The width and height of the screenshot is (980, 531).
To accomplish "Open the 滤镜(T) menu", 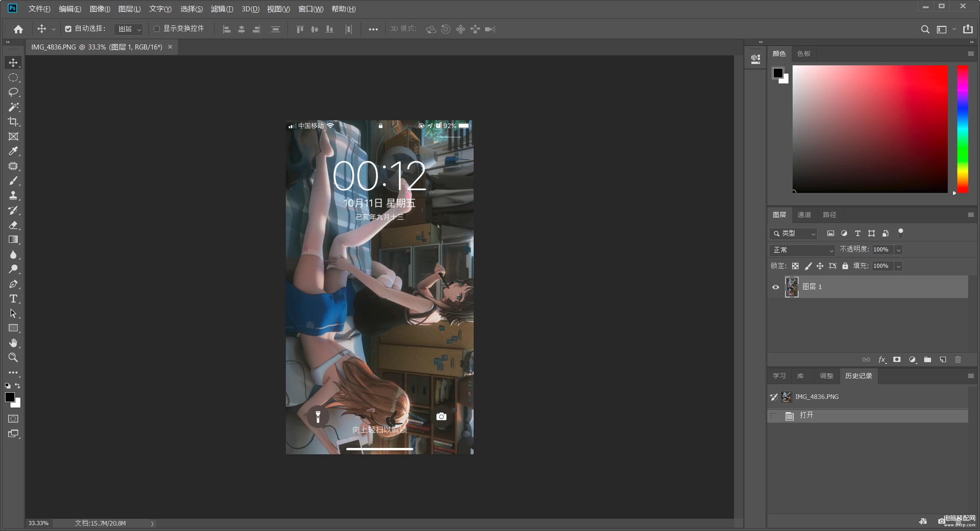I will tap(222, 9).
